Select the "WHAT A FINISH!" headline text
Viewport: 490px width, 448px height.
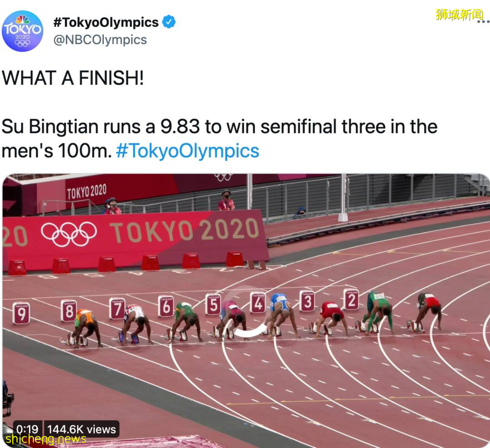coord(73,78)
